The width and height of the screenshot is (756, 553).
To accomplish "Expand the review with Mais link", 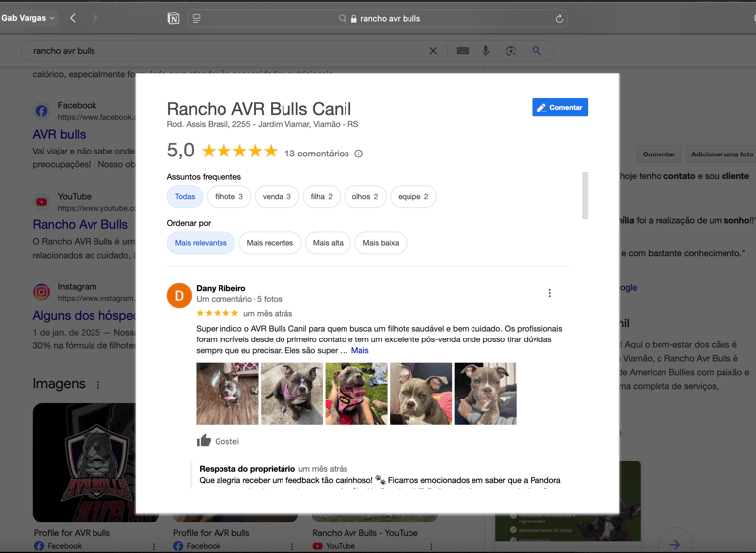I will pos(359,350).
